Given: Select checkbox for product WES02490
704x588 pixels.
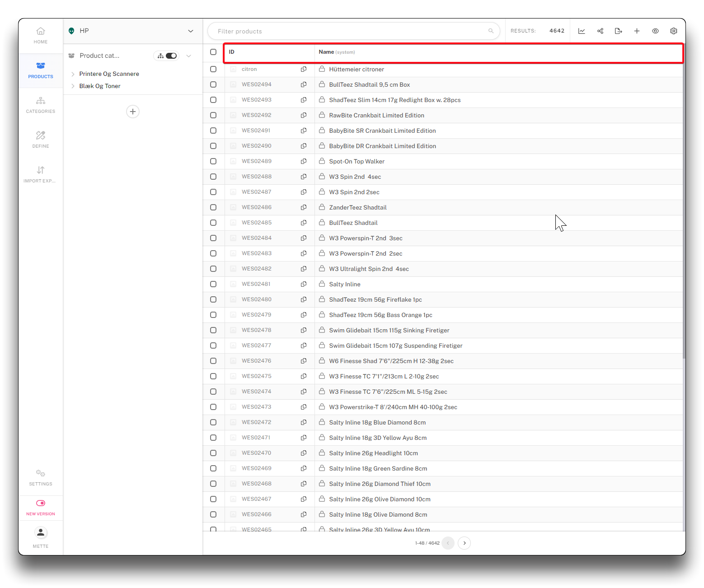Looking at the screenshot, I should coord(213,146).
